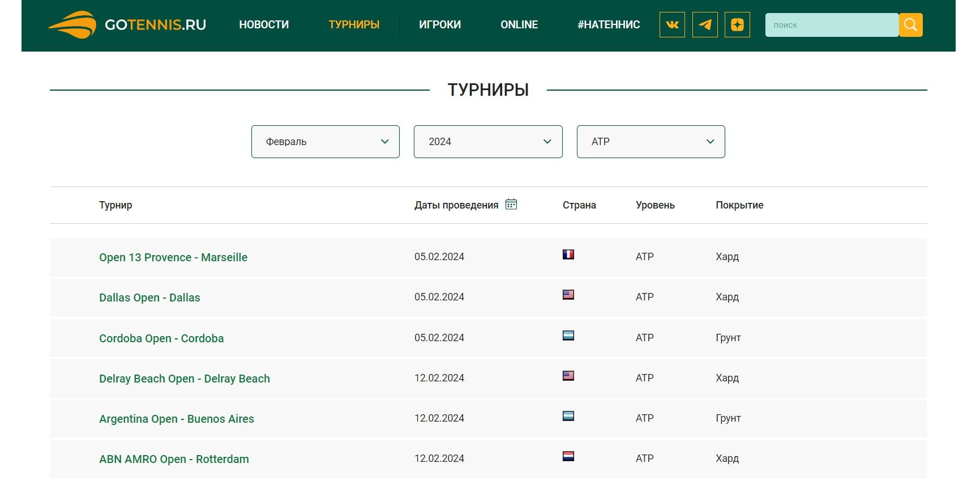Open the ИГРОКИ menu section
The height and width of the screenshot is (480, 980).
click(440, 25)
